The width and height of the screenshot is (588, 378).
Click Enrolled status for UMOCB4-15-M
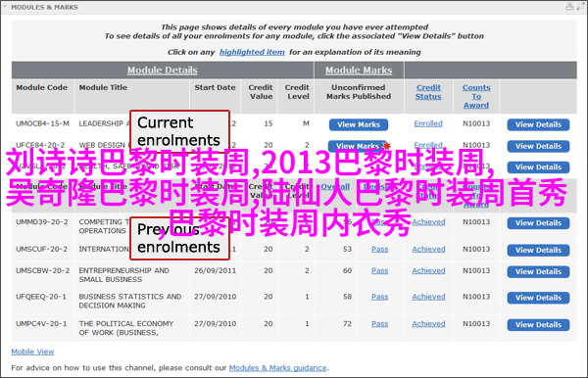(x=428, y=123)
